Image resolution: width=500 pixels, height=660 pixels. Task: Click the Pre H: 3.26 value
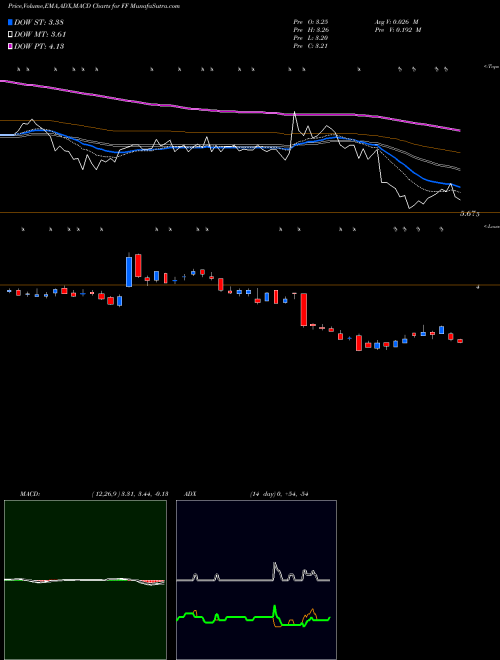point(311,30)
